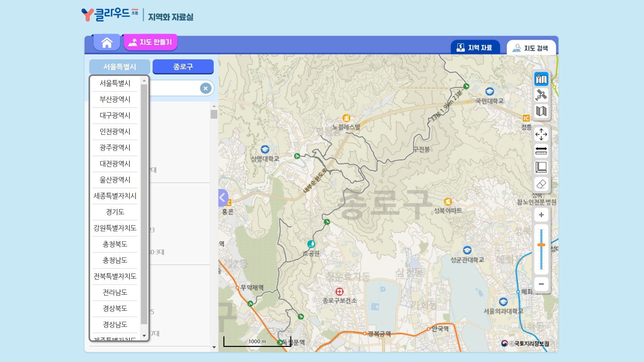Click the orange zoom slider handle
Screen dimensions: 644x362
click(541, 245)
